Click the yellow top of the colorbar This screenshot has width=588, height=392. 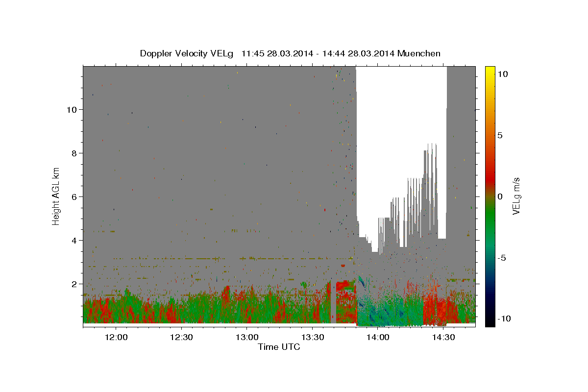point(490,71)
